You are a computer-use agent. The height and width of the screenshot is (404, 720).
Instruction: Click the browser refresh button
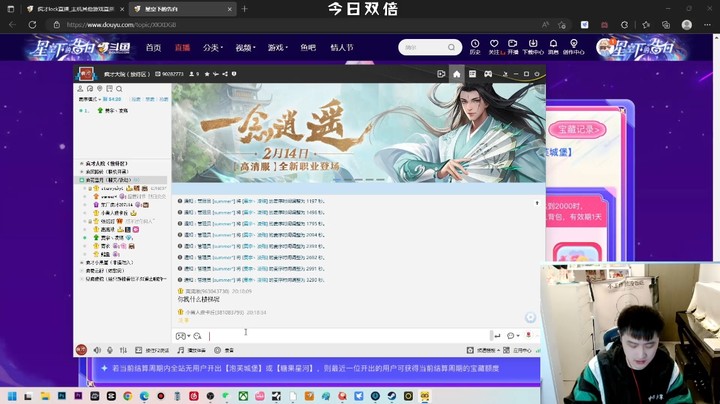point(32,25)
